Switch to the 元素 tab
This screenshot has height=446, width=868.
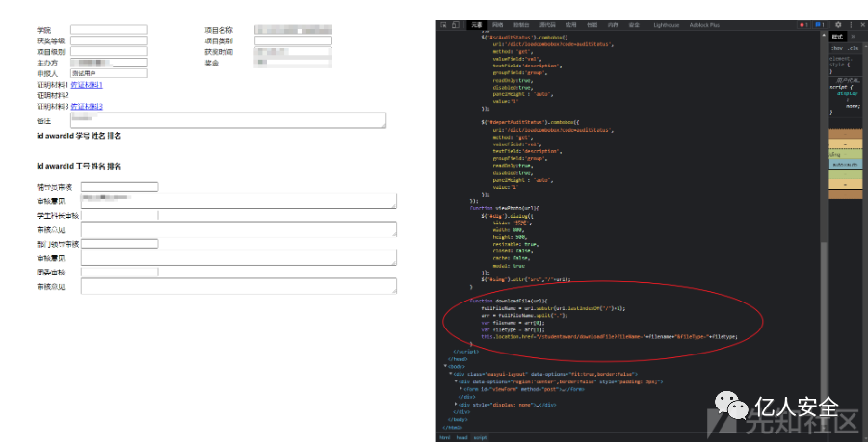coord(477,25)
